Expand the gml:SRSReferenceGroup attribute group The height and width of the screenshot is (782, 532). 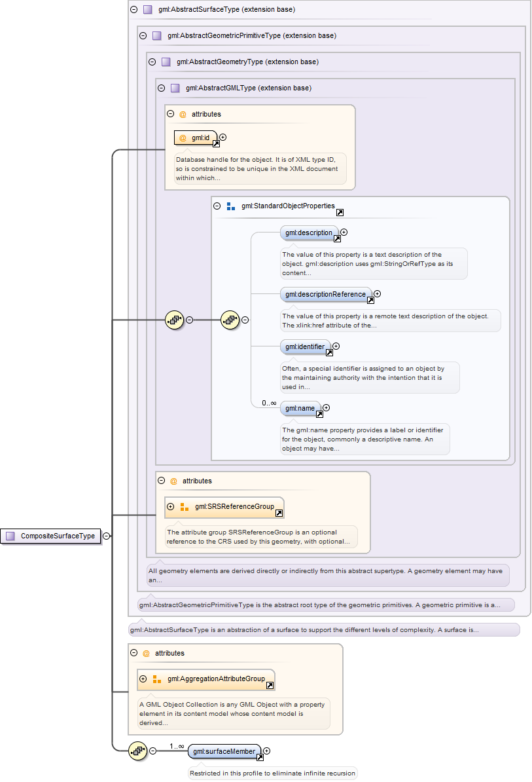[x=171, y=506]
